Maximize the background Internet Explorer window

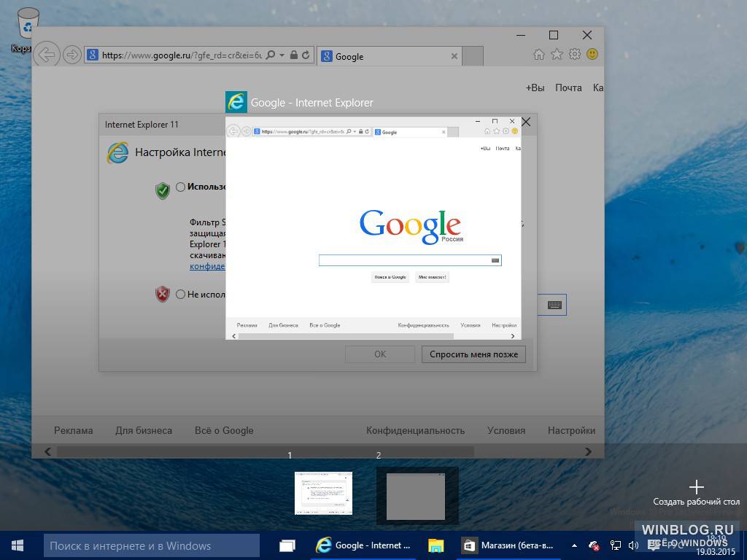[x=554, y=35]
